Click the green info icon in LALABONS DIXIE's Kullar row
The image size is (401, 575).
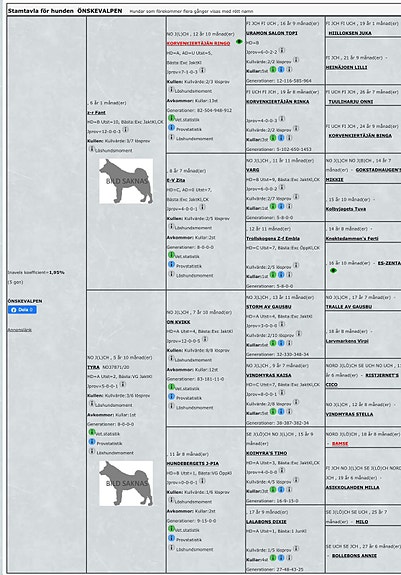pyautogui.click(x=273, y=558)
